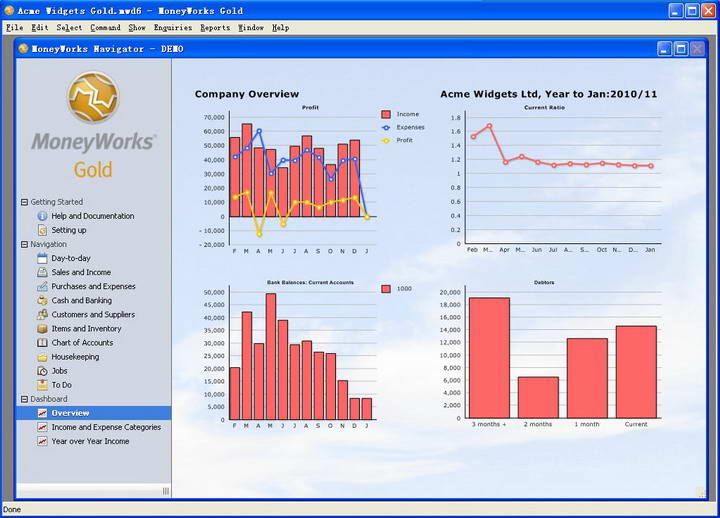
Task: Open Jobs section
Action: (59, 371)
